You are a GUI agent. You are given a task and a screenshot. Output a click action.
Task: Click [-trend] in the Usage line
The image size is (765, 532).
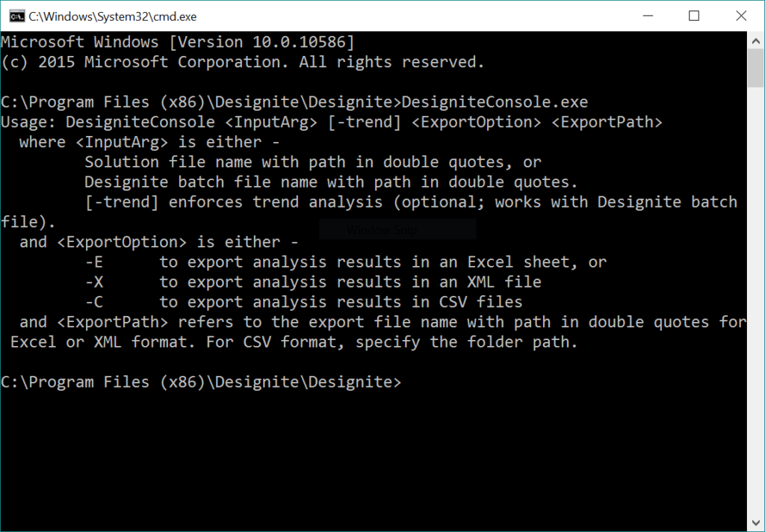tap(360, 122)
